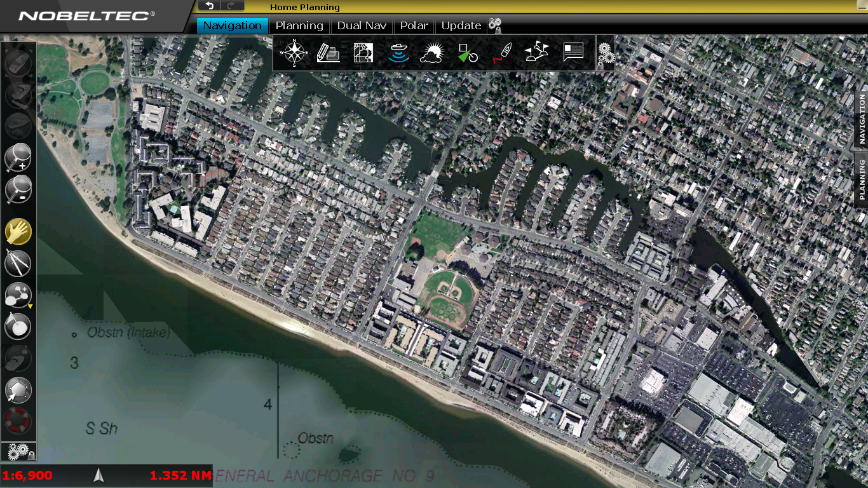The image size is (868, 488).
Task: Open the flags route marks ribbon icon
Action: (x=537, y=53)
